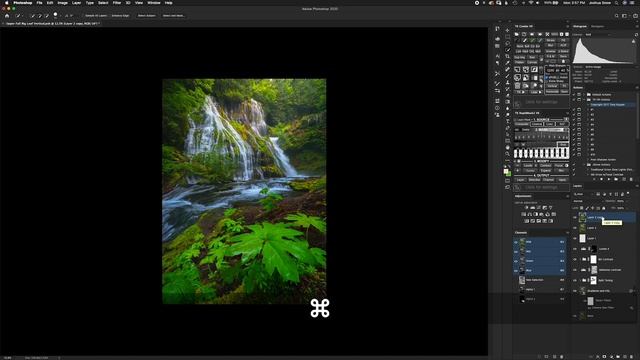Create new group in Layers panel
Viewport: 640px width, 360px height.
(618, 357)
